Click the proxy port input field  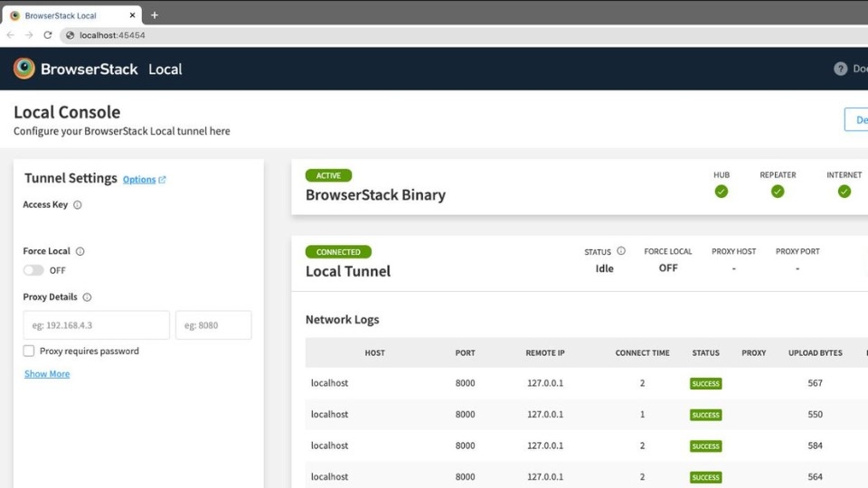[213, 324]
